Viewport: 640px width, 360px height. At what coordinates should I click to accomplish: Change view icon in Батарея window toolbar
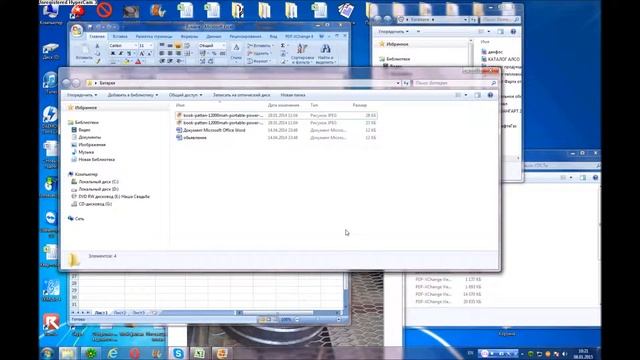pos(458,95)
